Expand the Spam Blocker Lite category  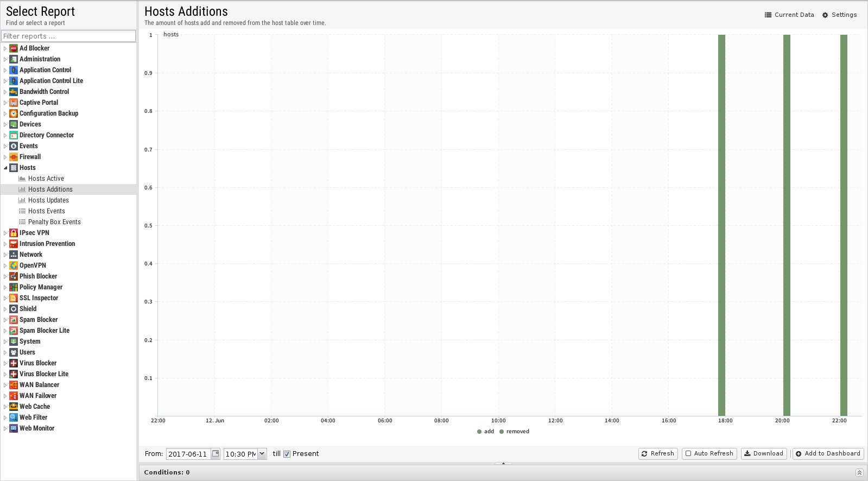pyautogui.click(x=5, y=331)
